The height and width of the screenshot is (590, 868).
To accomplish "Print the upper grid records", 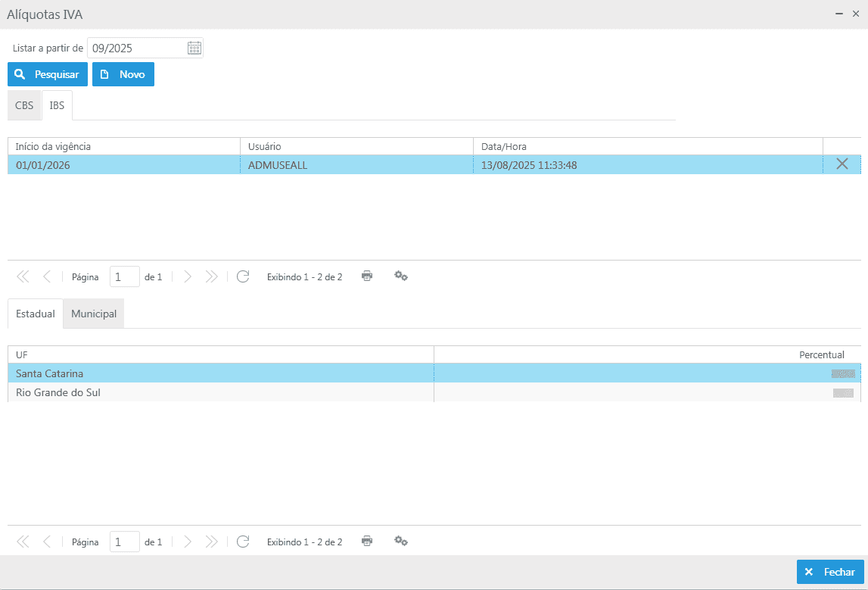I will pyautogui.click(x=367, y=276).
